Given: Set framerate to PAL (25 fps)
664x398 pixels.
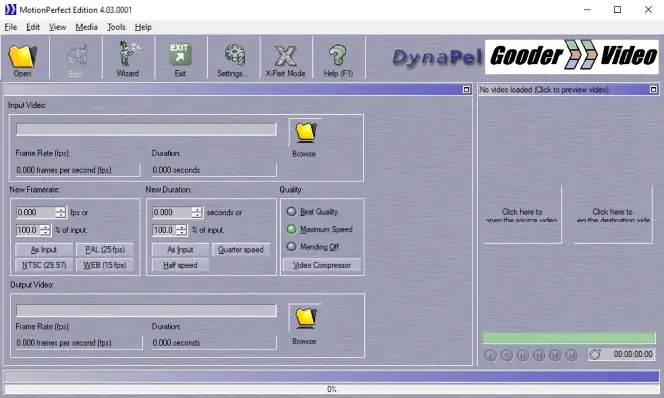Looking at the screenshot, I should (105, 250).
